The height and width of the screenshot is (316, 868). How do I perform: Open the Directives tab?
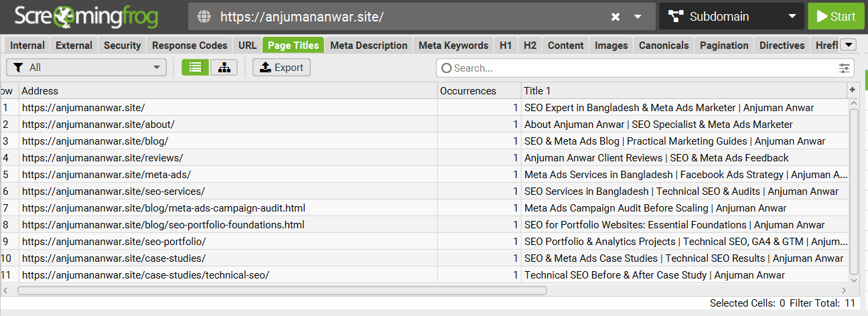[x=782, y=46]
